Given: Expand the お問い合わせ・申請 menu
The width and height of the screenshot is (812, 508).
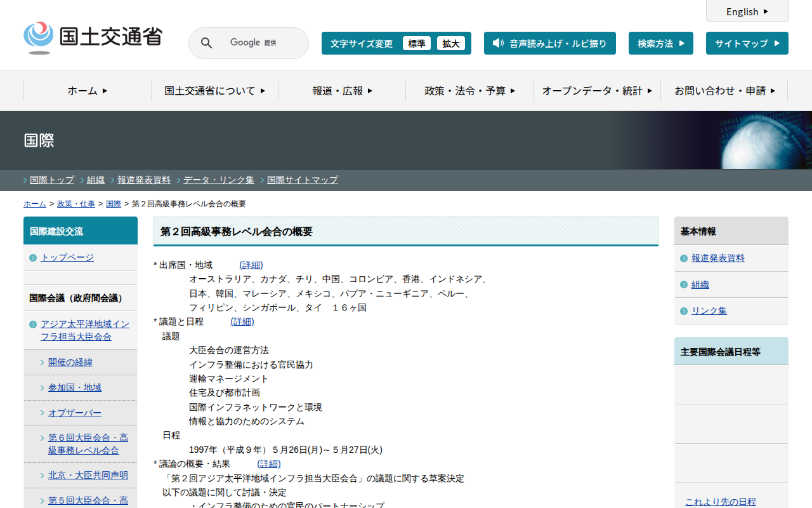Looking at the screenshot, I should 724,91.
